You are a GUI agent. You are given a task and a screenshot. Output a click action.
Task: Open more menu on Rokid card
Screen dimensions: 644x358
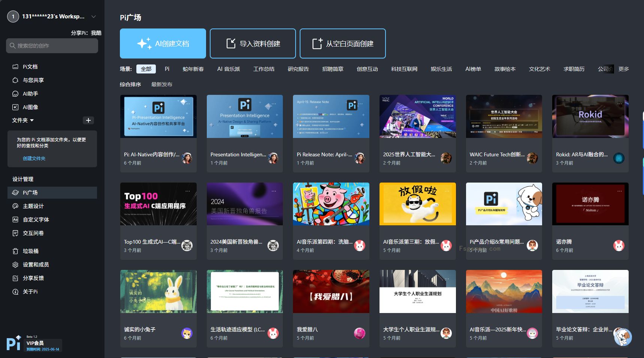pyautogui.click(x=620, y=104)
